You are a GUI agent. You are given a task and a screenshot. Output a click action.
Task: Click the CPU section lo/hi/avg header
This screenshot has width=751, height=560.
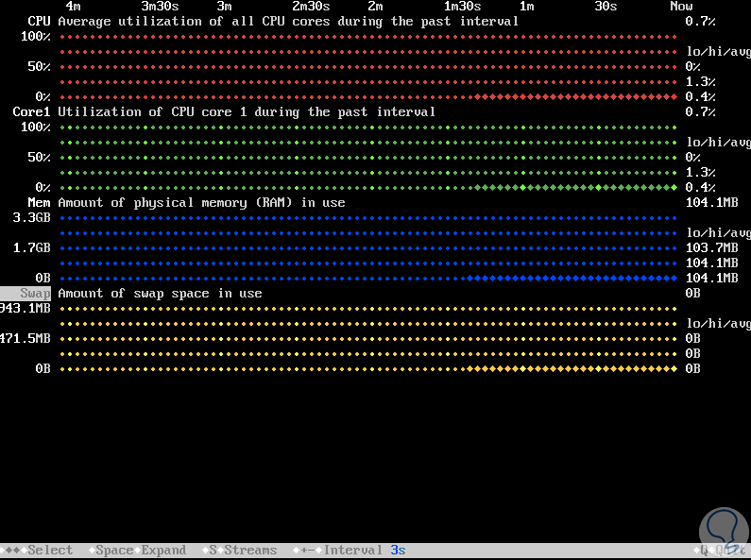[x=719, y=52]
